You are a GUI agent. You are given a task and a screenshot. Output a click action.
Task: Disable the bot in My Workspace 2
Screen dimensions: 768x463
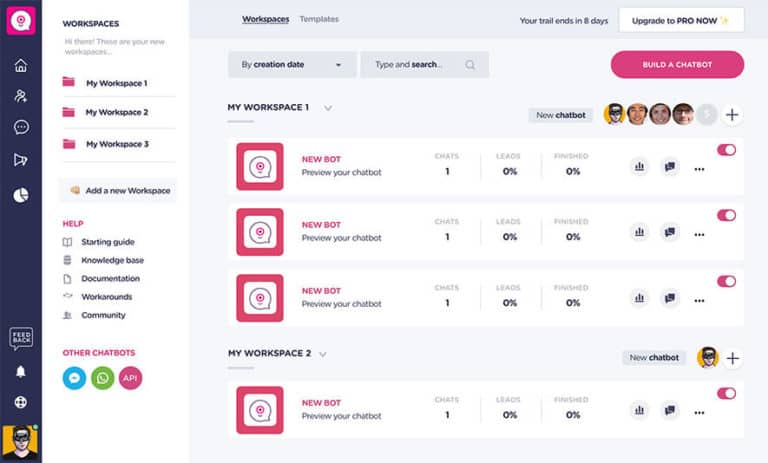click(x=726, y=393)
